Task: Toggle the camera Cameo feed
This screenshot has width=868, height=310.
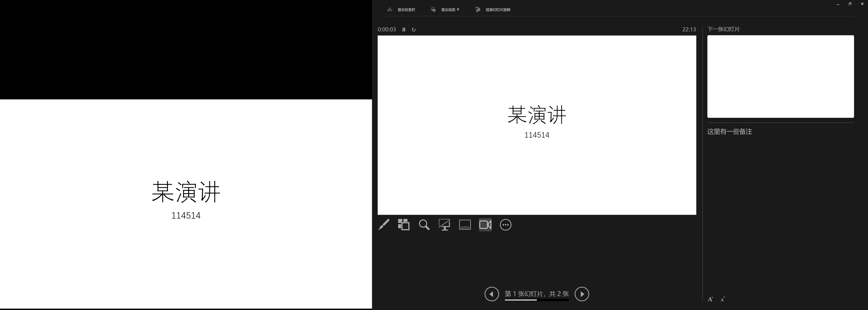Action: (485, 224)
